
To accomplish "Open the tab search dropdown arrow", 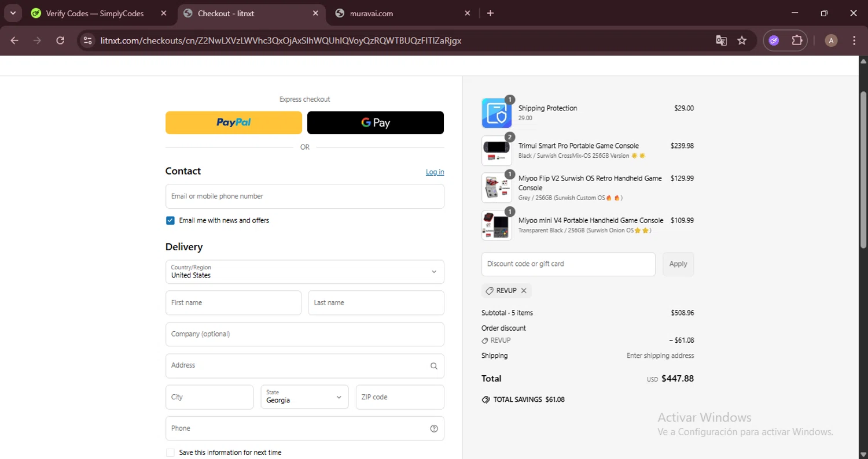I will point(12,13).
